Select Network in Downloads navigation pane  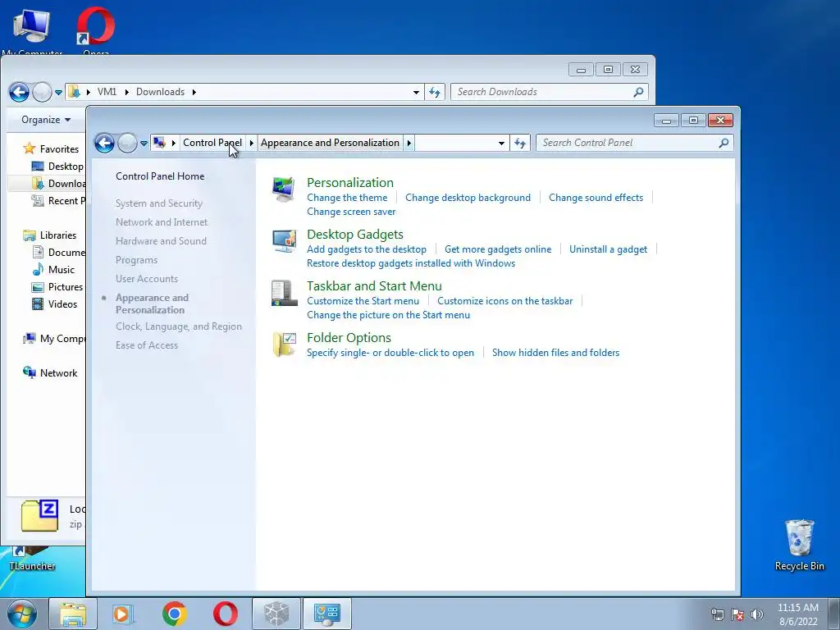click(x=50, y=373)
